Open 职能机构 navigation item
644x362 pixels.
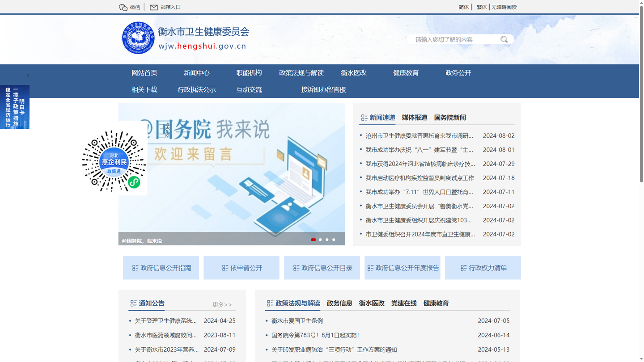coord(249,73)
